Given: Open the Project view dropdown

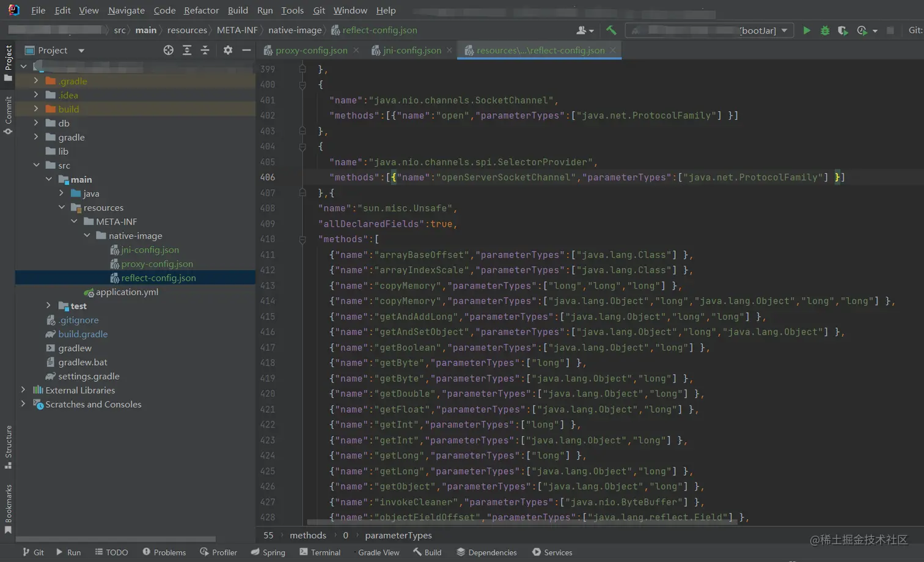Looking at the screenshot, I should [x=81, y=51].
